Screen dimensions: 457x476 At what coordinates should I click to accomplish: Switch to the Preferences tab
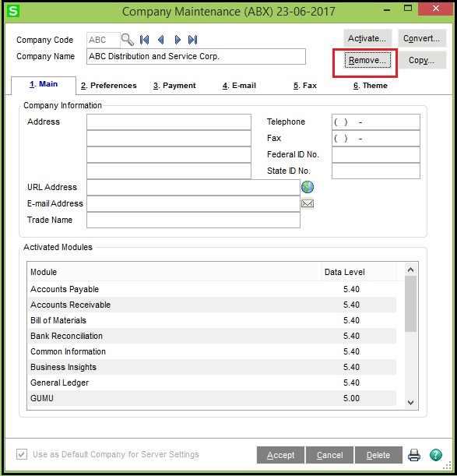(x=109, y=86)
